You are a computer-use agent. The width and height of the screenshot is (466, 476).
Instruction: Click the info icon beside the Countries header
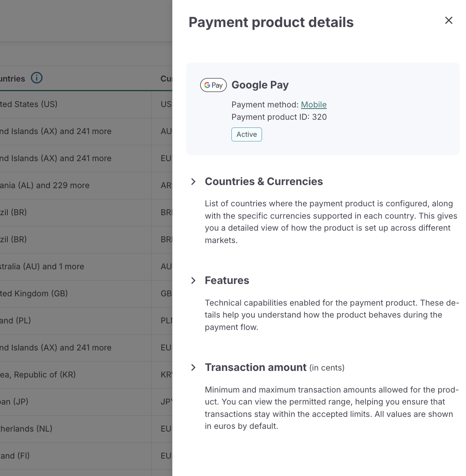pyautogui.click(x=37, y=78)
